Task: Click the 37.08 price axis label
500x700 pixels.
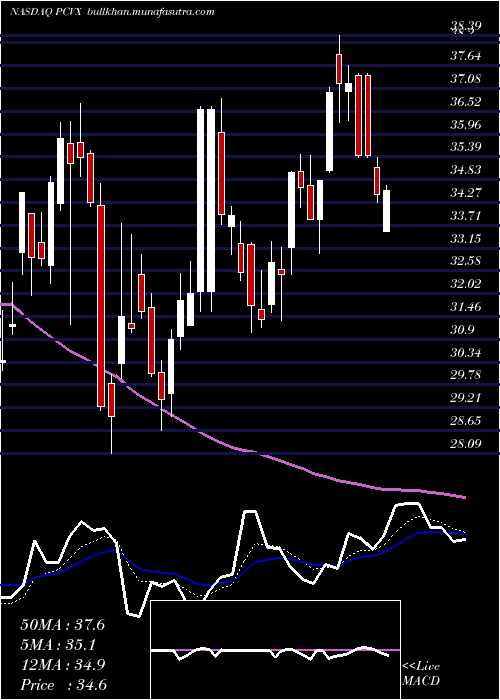Action: click(466, 79)
